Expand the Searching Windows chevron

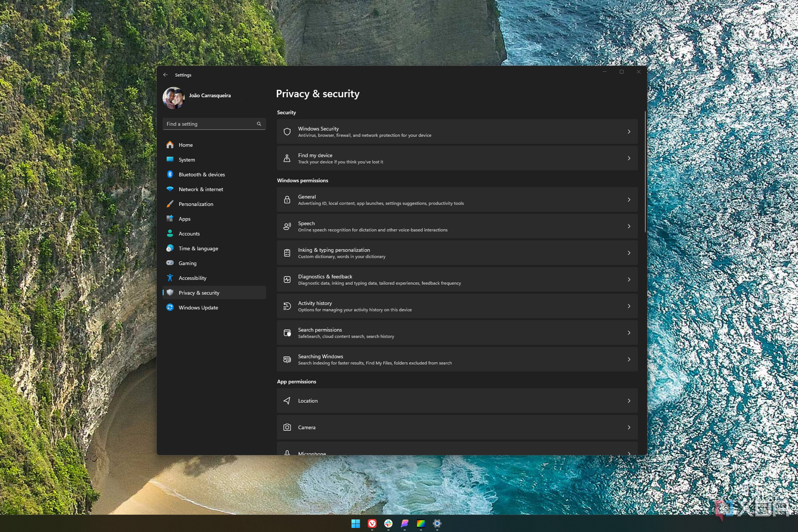click(629, 359)
